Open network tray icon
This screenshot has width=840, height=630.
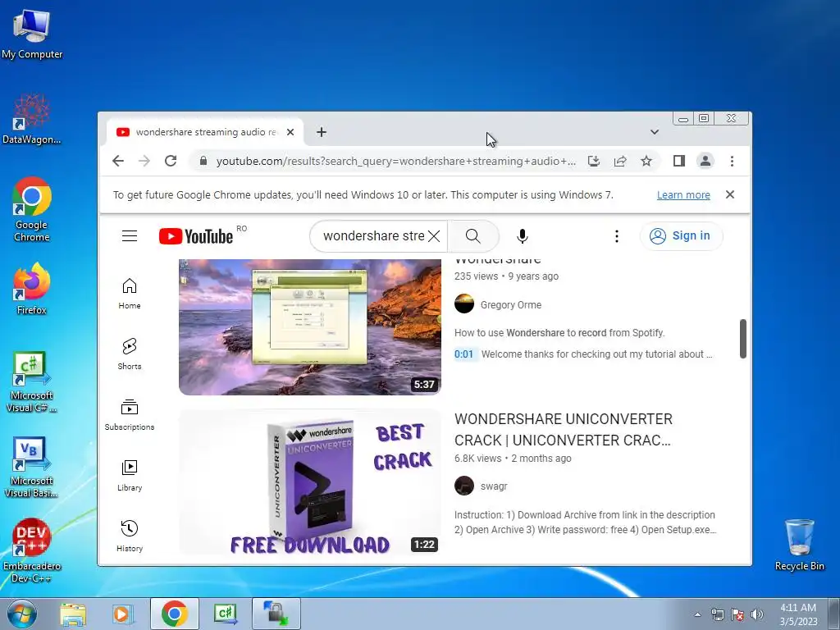click(x=717, y=614)
